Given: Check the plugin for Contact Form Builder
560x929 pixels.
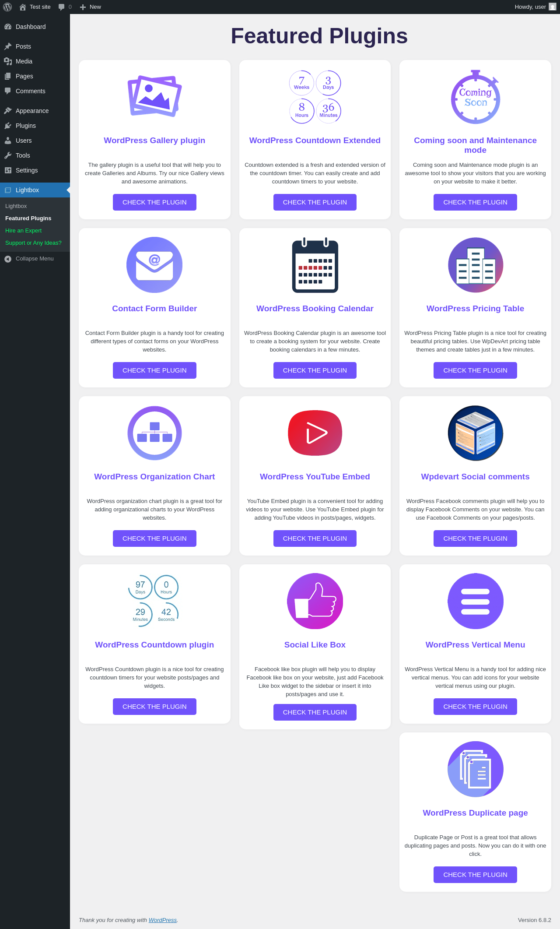Looking at the screenshot, I should pyautogui.click(x=154, y=370).
